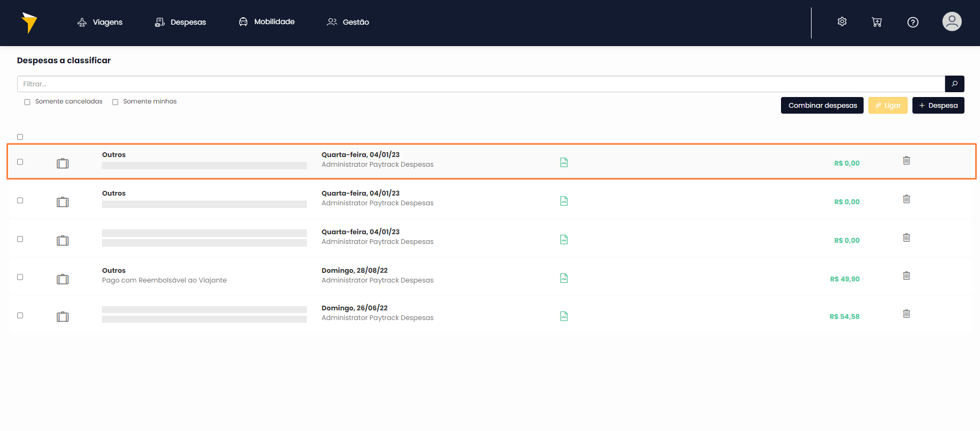The width and height of the screenshot is (980, 431).
Task: Click the 'Despesas a classificar' heading
Action: coord(64,61)
